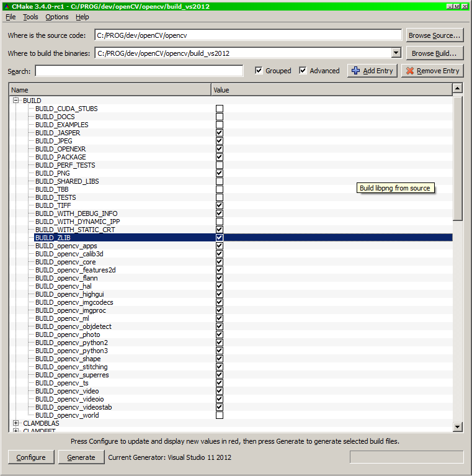Screen dimensions: 472x476
Task: Check the BUILD_PERF_TESTS option
Action: 220,165
